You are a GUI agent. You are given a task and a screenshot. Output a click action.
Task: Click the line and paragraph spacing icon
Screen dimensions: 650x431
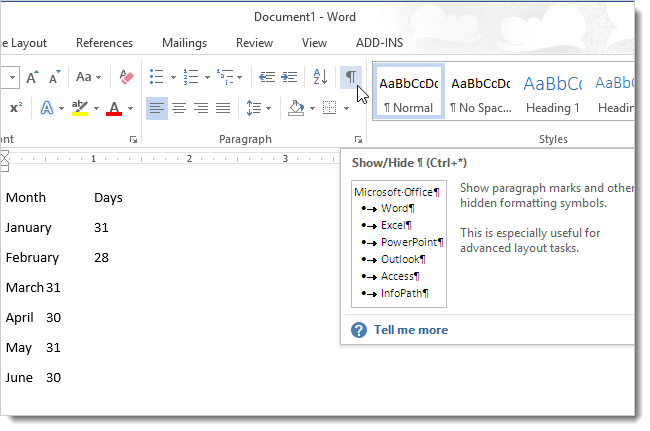pos(253,108)
